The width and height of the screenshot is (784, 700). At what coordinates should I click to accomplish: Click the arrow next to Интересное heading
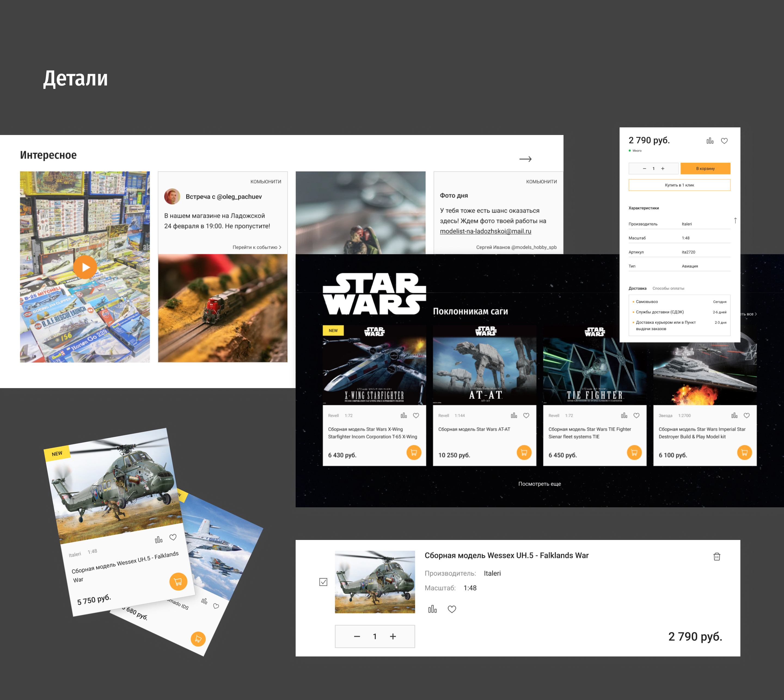pos(525,159)
